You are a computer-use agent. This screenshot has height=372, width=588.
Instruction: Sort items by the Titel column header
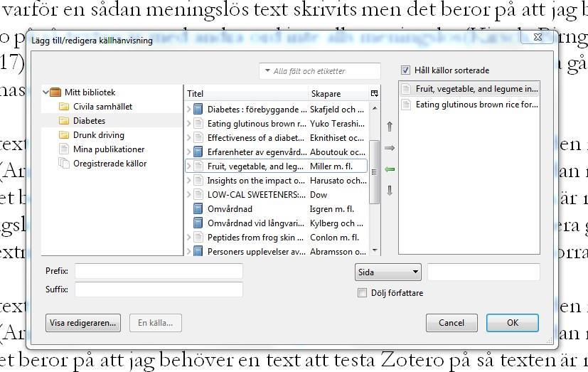point(247,93)
